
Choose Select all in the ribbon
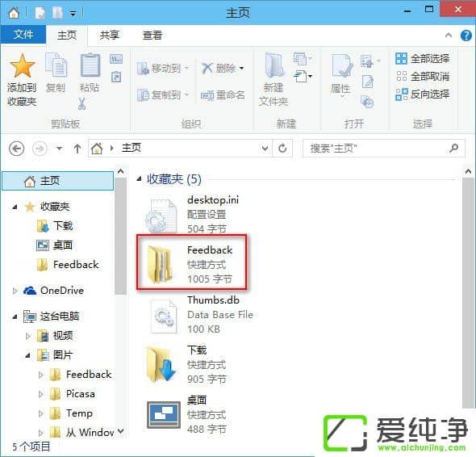pos(422,59)
